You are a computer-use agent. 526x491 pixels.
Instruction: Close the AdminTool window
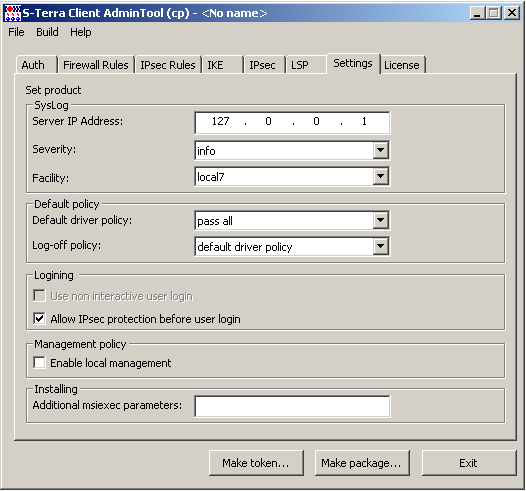click(512, 13)
